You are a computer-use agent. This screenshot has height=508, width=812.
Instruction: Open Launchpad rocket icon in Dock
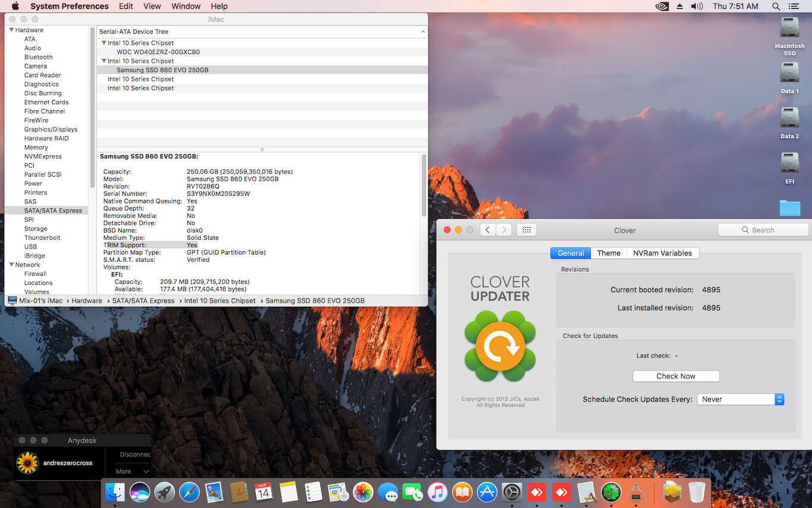click(165, 492)
